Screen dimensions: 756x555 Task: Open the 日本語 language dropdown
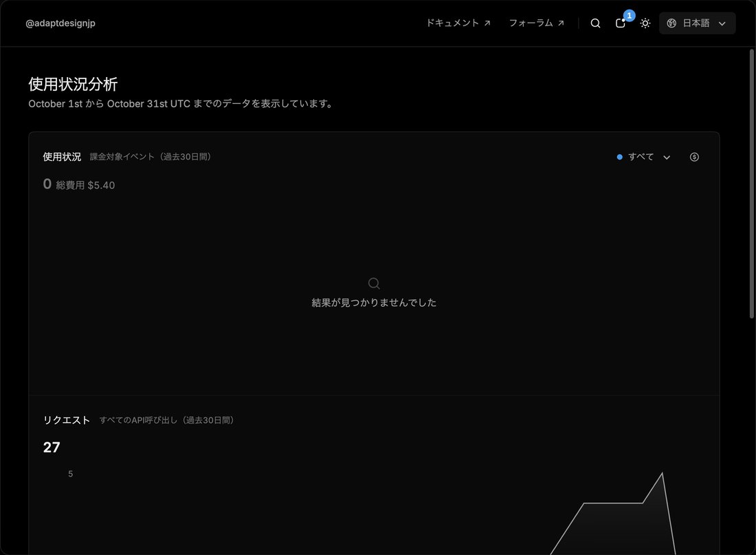tap(697, 23)
